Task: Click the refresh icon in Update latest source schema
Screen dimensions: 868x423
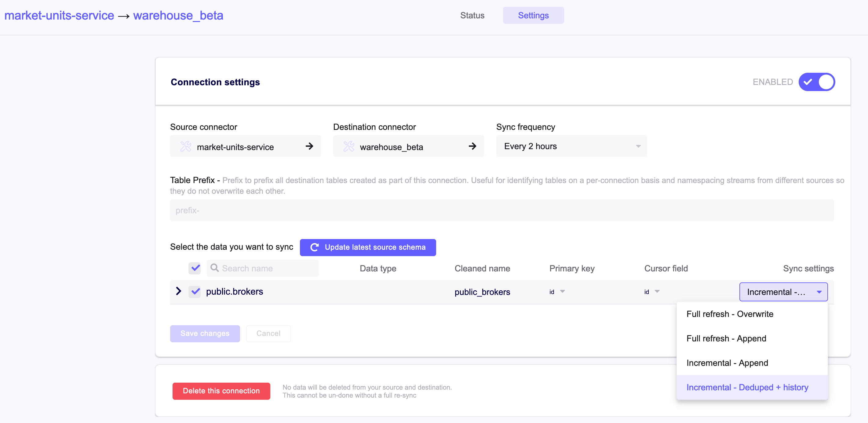Action: coord(314,247)
